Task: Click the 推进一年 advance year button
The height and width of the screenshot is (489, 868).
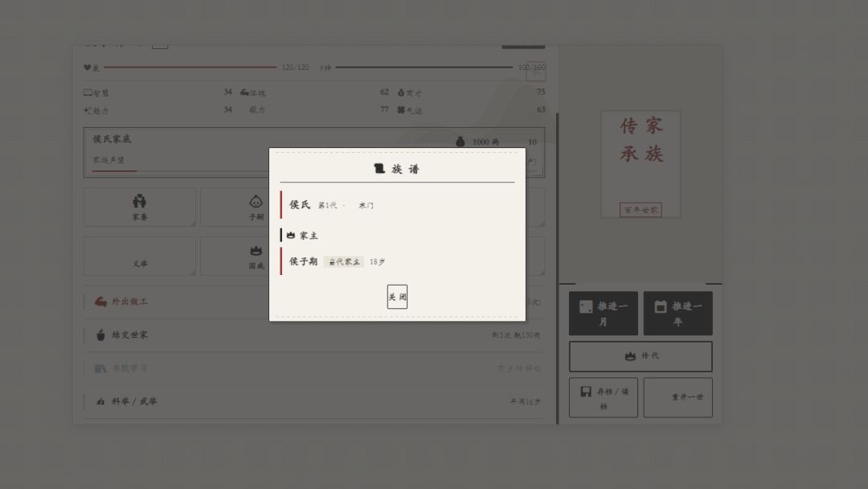Action: click(678, 314)
